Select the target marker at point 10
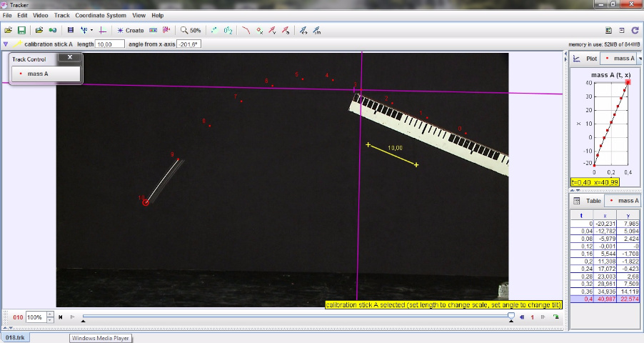 [145, 202]
